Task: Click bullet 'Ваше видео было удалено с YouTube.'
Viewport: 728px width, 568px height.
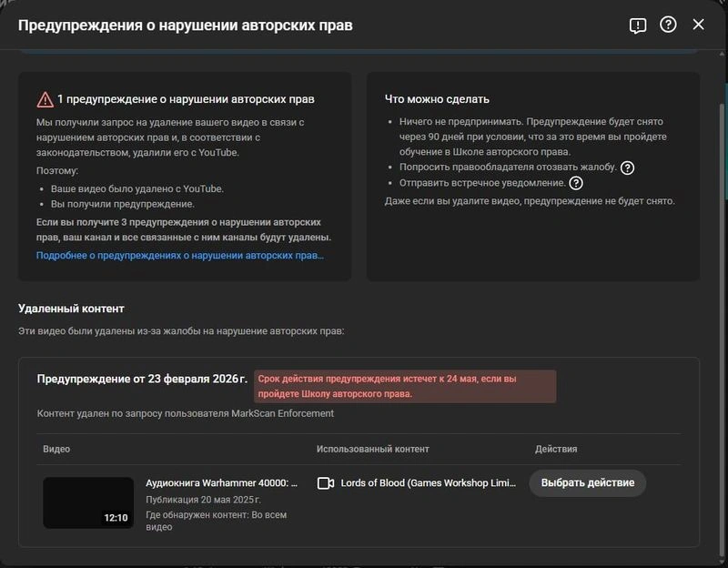Action: tap(137, 189)
